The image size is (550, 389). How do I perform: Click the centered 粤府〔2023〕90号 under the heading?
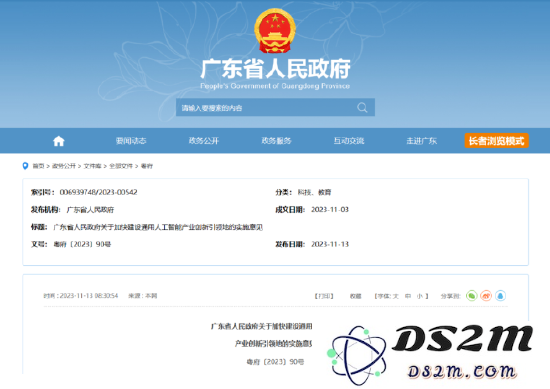[275, 362]
